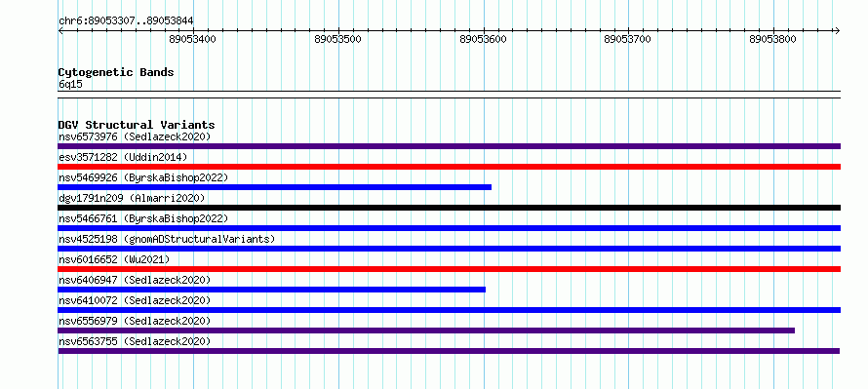This screenshot has height=389, width=868.
Task: Select the red bar under esv3571282
Action: click(x=449, y=167)
